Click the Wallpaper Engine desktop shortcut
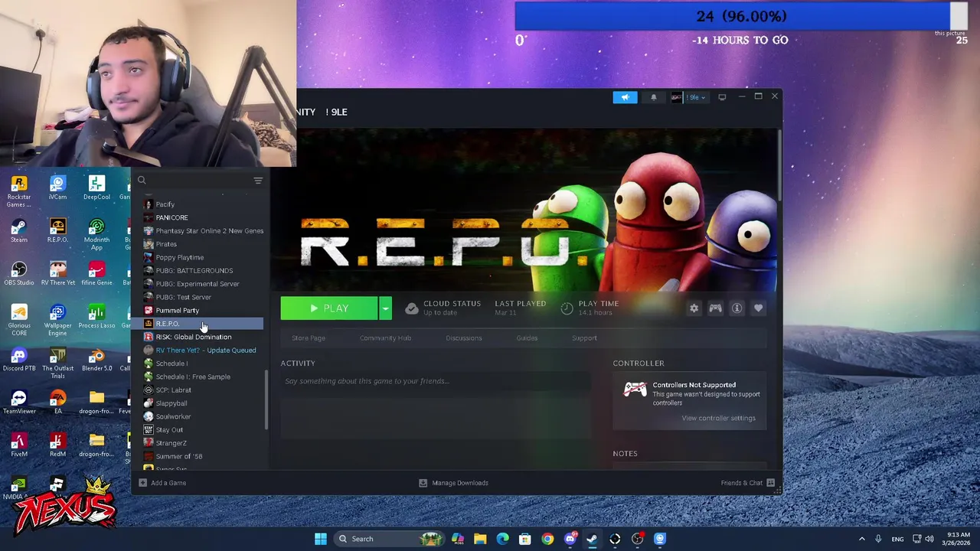Viewport: 980px width, 551px height. point(57,320)
